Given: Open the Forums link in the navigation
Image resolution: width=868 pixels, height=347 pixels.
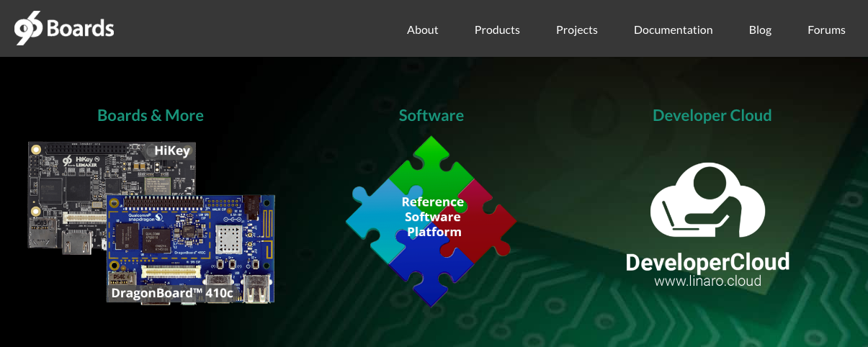Looking at the screenshot, I should point(826,30).
